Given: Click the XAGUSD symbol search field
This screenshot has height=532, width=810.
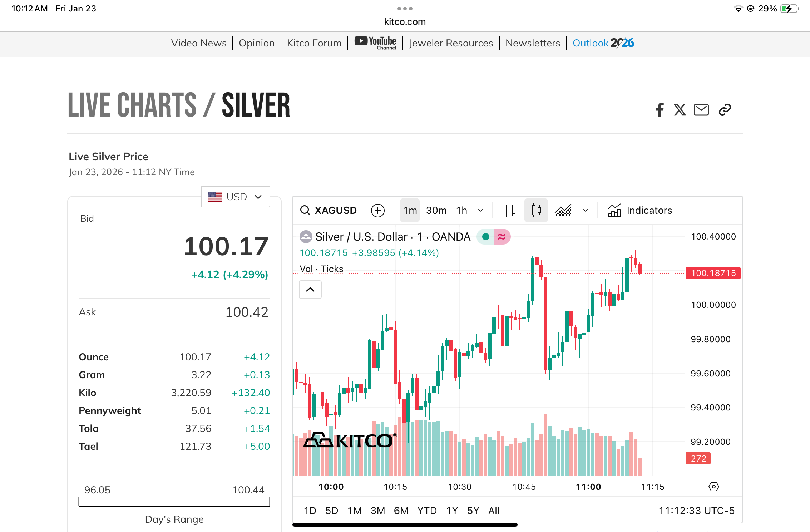Looking at the screenshot, I should [329, 211].
